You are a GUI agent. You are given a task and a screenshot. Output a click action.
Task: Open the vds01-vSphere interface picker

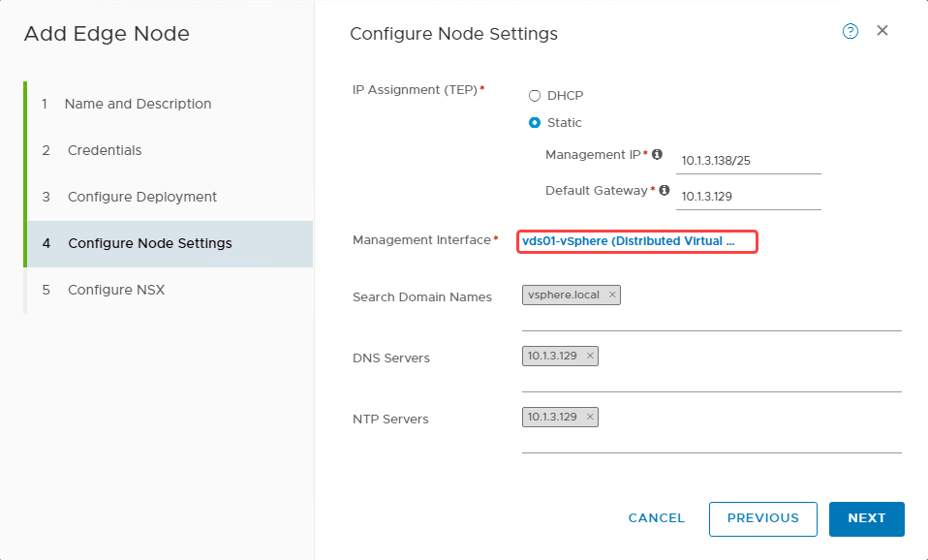[x=636, y=240]
